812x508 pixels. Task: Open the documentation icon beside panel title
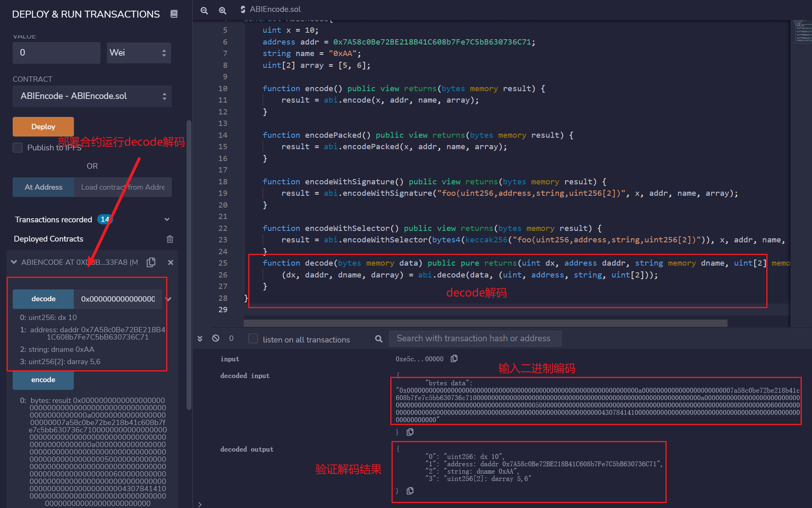click(174, 14)
